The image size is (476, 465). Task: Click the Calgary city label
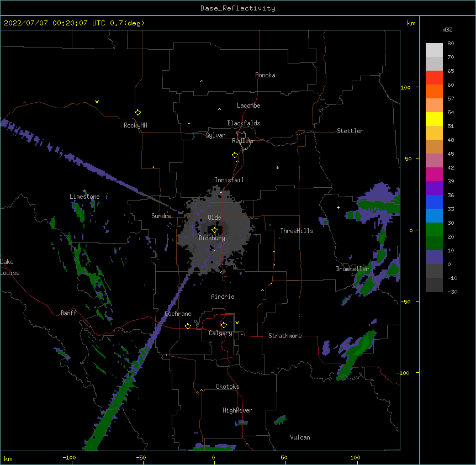click(x=220, y=333)
